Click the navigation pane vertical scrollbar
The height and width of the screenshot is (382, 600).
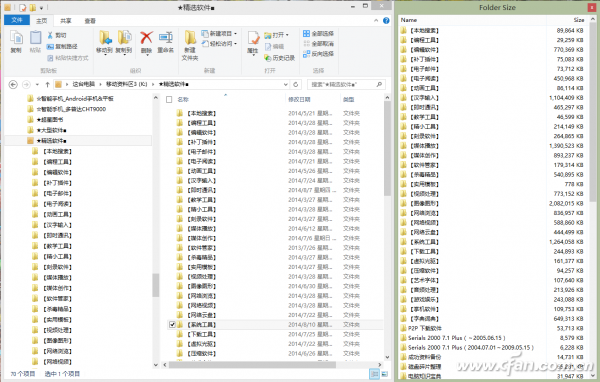coord(156,285)
